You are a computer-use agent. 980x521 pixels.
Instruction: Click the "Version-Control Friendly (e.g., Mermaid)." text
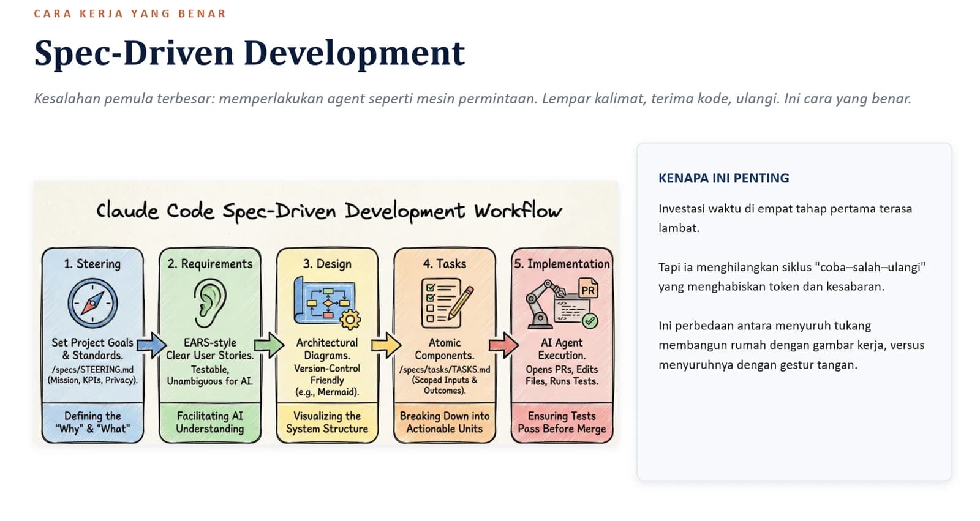[x=327, y=380]
